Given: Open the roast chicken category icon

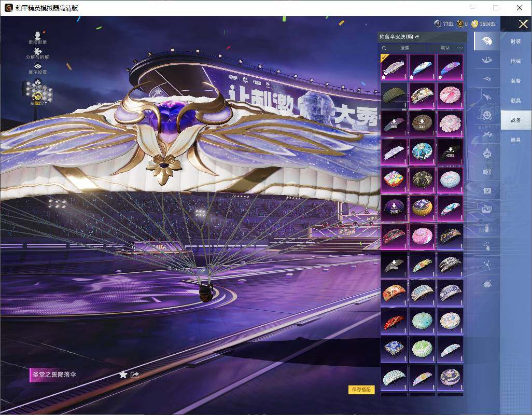Looking at the screenshot, I should tap(487, 283).
